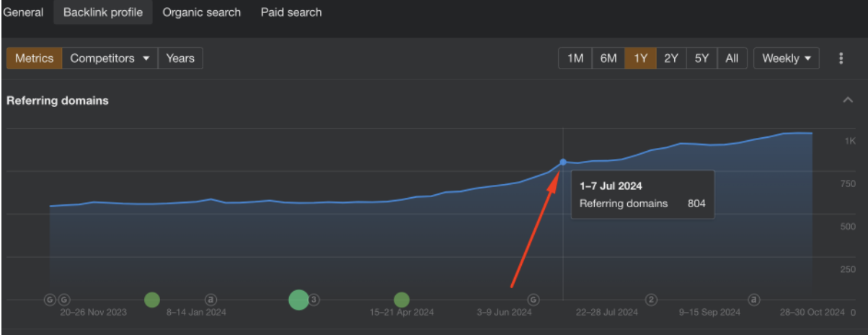Click the 'a' annotation marker near Jan 2024
The width and height of the screenshot is (868, 335).
tap(211, 299)
